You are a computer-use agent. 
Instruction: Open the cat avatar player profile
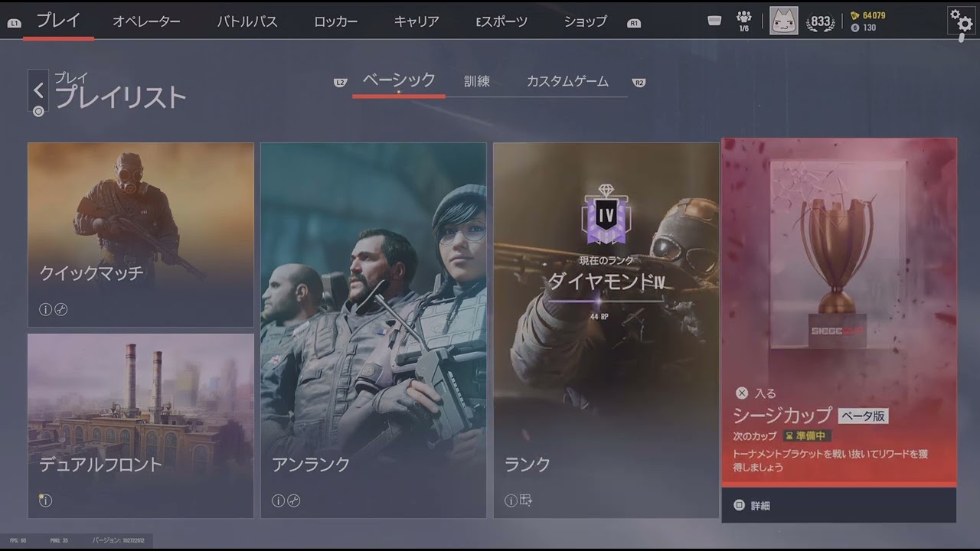[x=783, y=21]
